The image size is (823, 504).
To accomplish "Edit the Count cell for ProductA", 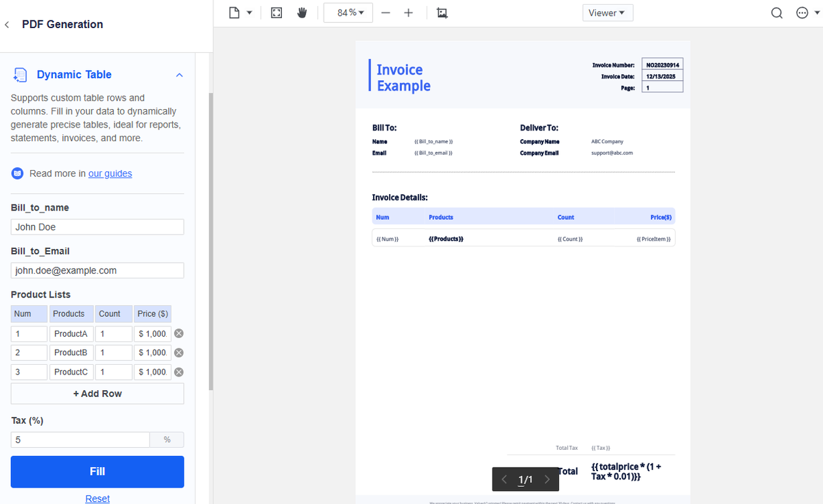I will coord(114,334).
